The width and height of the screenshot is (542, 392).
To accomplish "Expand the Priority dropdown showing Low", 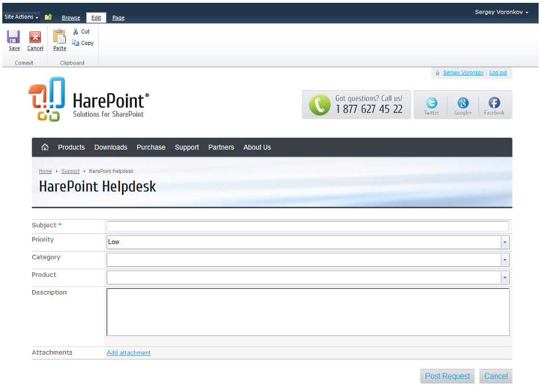I will tap(505, 242).
